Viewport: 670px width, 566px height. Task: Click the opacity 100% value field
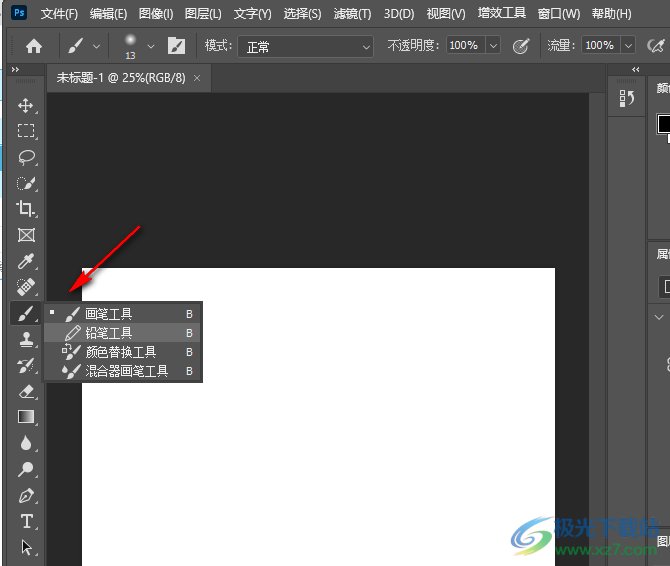[464, 45]
